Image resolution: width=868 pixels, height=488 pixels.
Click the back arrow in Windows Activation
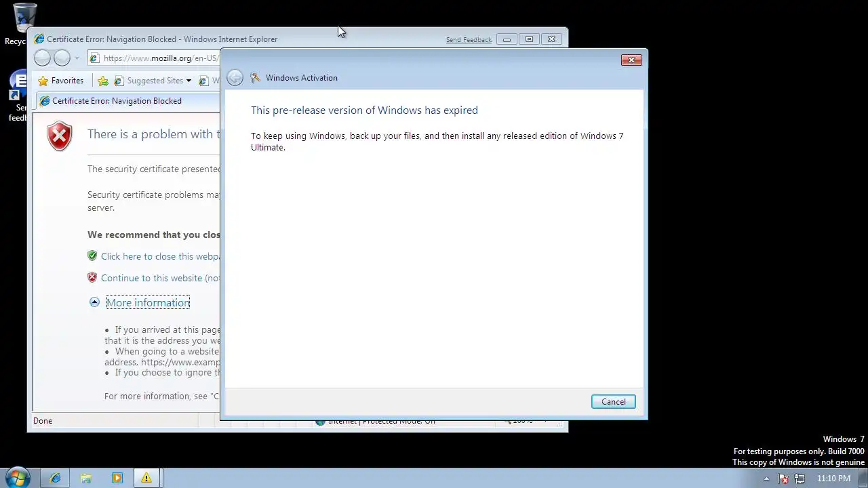click(x=235, y=77)
